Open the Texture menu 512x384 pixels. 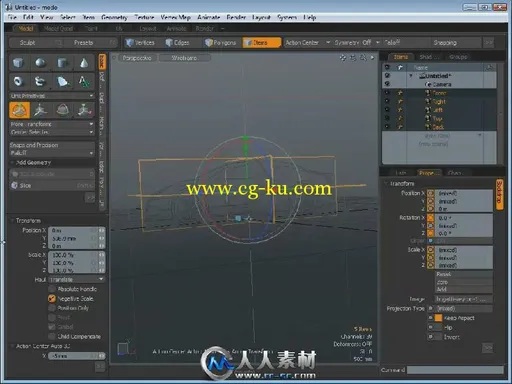[144, 17]
